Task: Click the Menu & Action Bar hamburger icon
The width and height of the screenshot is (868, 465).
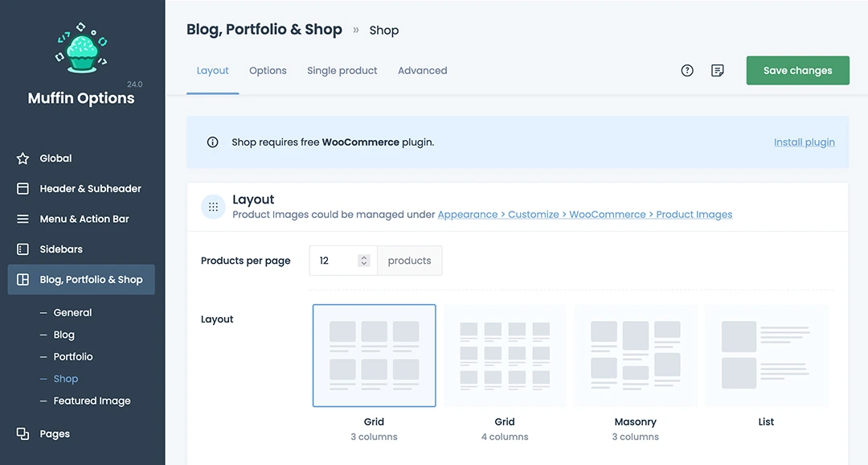Action: point(23,219)
